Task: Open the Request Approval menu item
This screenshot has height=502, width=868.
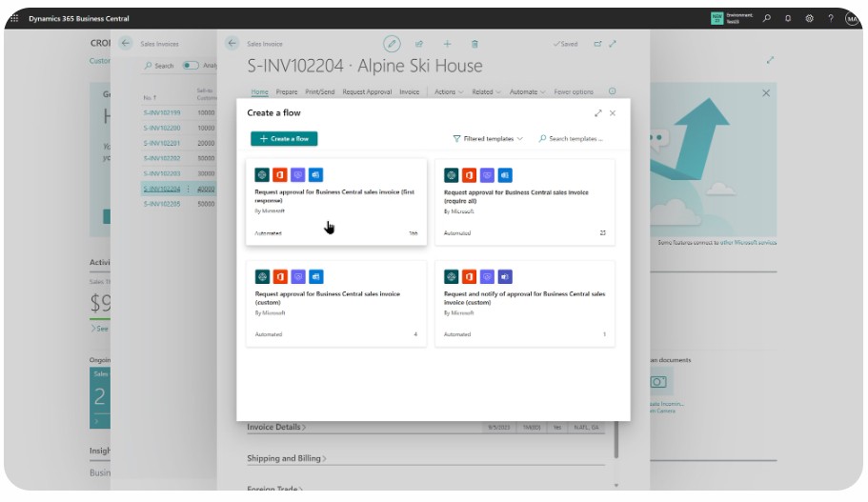Action: pyautogui.click(x=367, y=92)
